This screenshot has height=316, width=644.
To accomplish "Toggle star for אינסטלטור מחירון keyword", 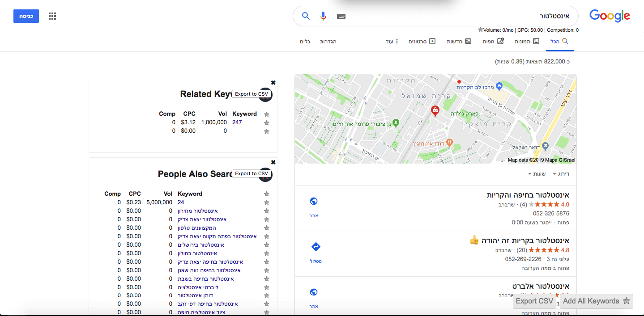I will [x=267, y=211].
